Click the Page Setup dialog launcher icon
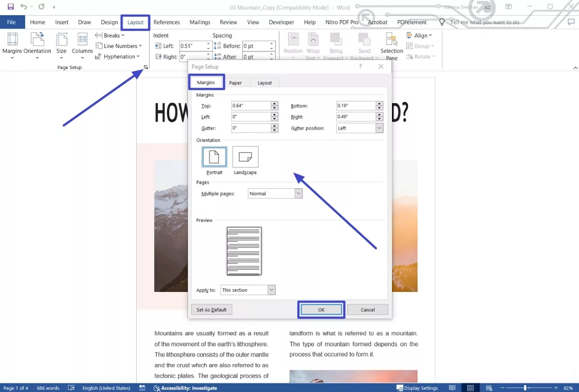Screen dimensions: 579x392 click(x=146, y=67)
